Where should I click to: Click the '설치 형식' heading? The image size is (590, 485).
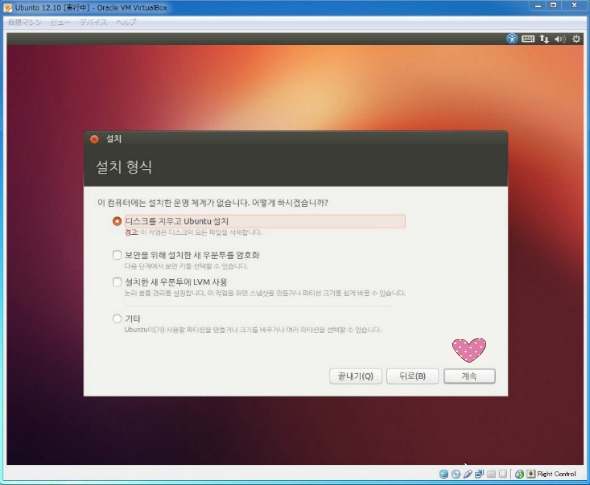coord(124,167)
